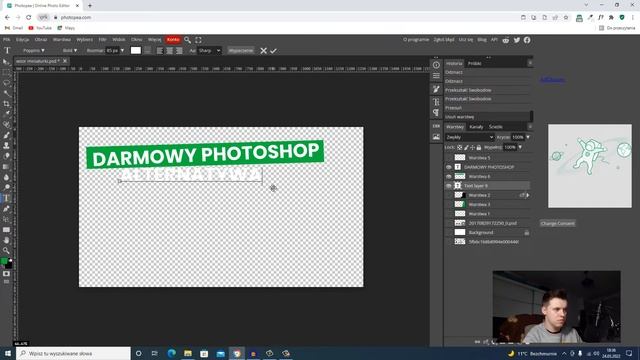
Task: Switch to the Ścieżki tab
Action: coord(496,127)
